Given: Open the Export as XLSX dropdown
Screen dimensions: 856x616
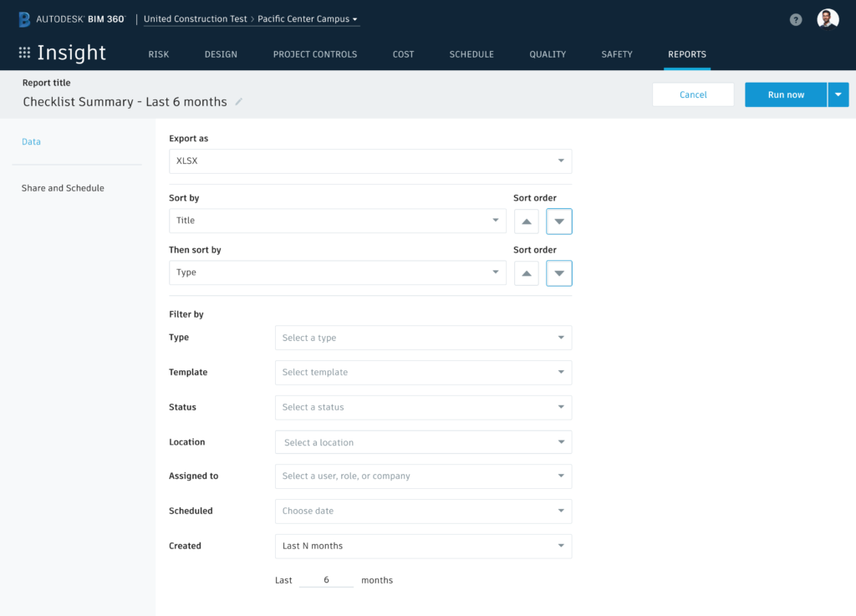Looking at the screenshot, I should [x=370, y=161].
